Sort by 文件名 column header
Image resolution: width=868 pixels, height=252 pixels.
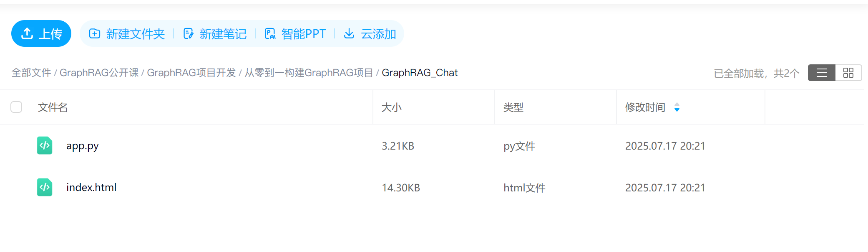coord(53,107)
